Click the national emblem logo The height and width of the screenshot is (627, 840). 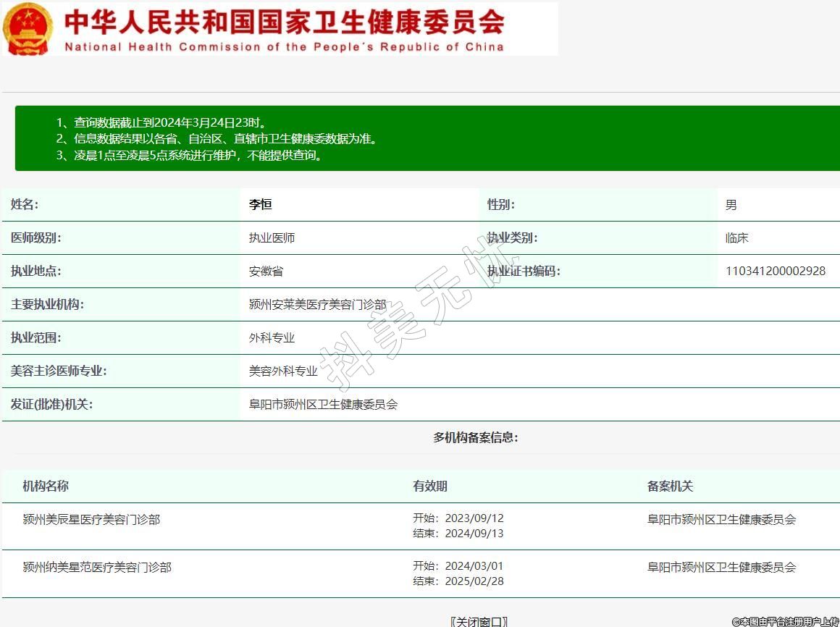coord(28,29)
